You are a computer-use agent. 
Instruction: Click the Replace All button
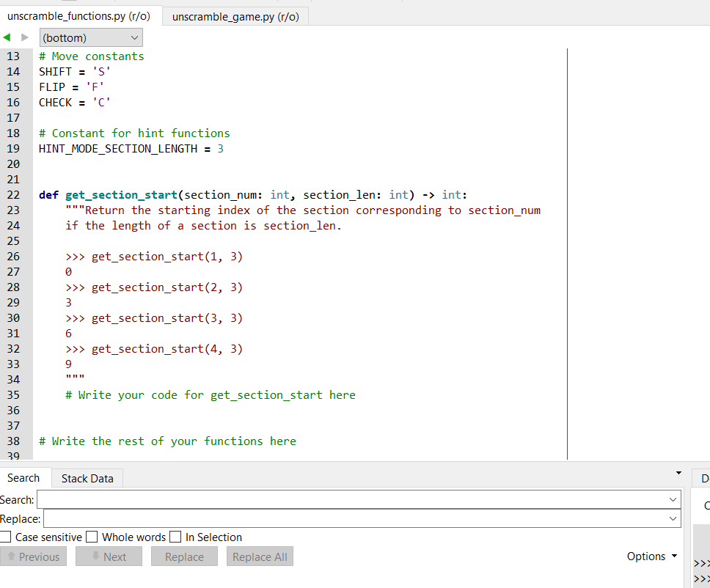[x=260, y=556]
